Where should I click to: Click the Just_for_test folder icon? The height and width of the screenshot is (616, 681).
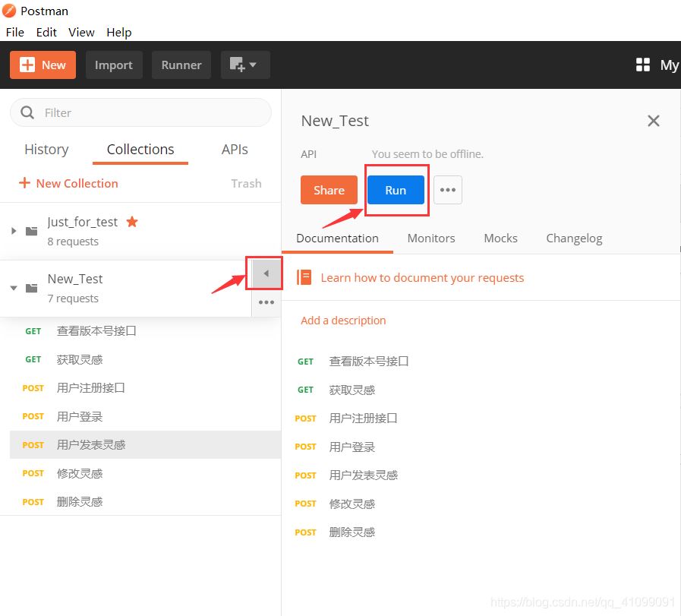[31, 231]
